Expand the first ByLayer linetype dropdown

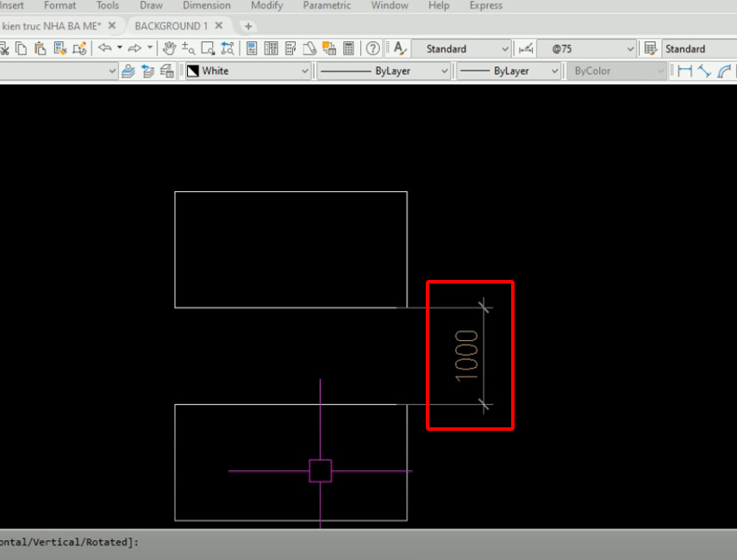[445, 71]
